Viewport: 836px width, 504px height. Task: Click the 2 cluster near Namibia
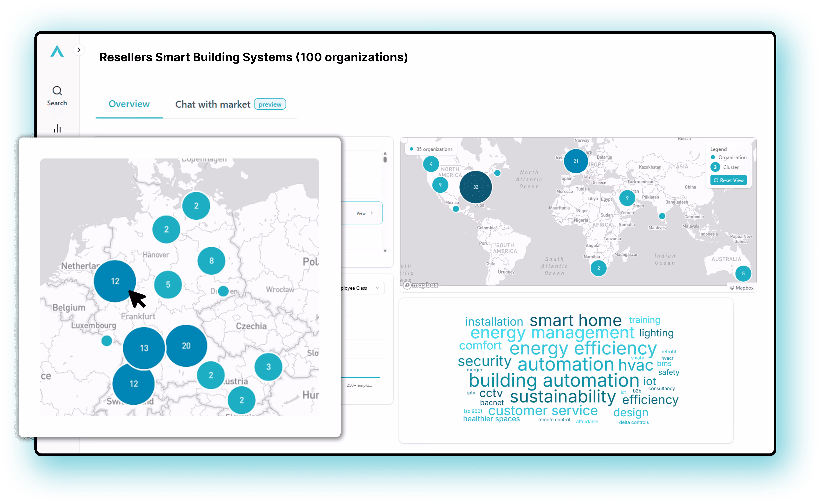[599, 268]
